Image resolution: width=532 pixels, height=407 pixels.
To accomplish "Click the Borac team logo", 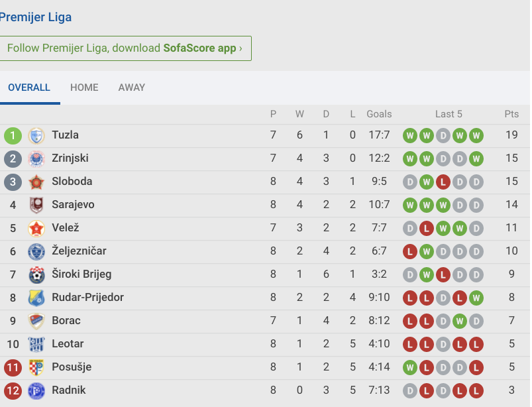I will (36, 321).
